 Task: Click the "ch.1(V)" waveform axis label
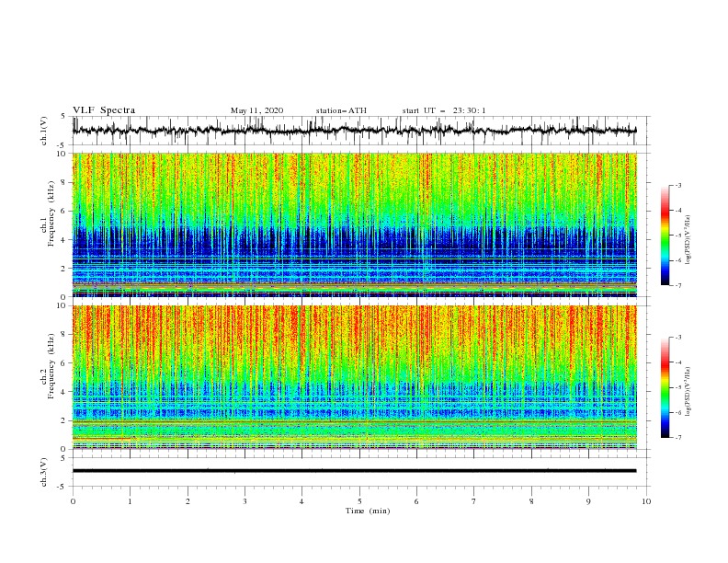click(x=44, y=131)
